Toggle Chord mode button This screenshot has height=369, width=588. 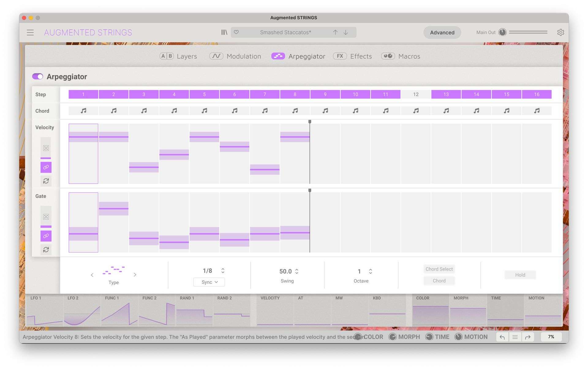click(x=439, y=281)
